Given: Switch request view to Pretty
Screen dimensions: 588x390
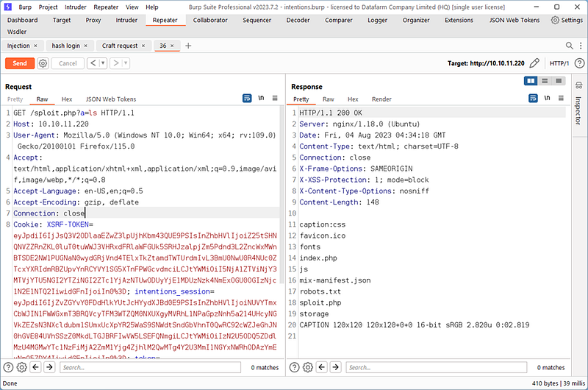Looking at the screenshot, I should point(15,99).
